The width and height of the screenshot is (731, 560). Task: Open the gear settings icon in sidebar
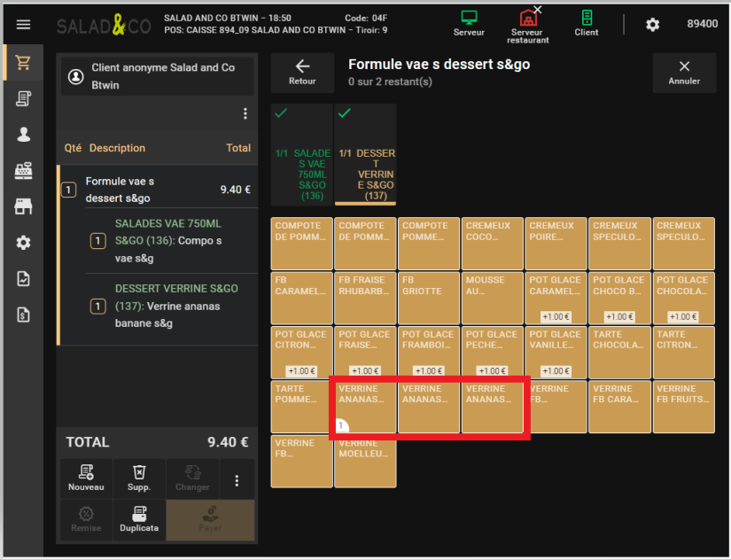(x=23, y=243)
